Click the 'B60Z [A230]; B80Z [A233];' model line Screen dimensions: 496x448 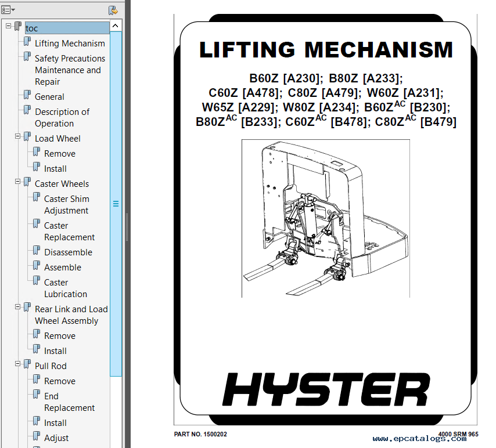click(x=326, y=78)
